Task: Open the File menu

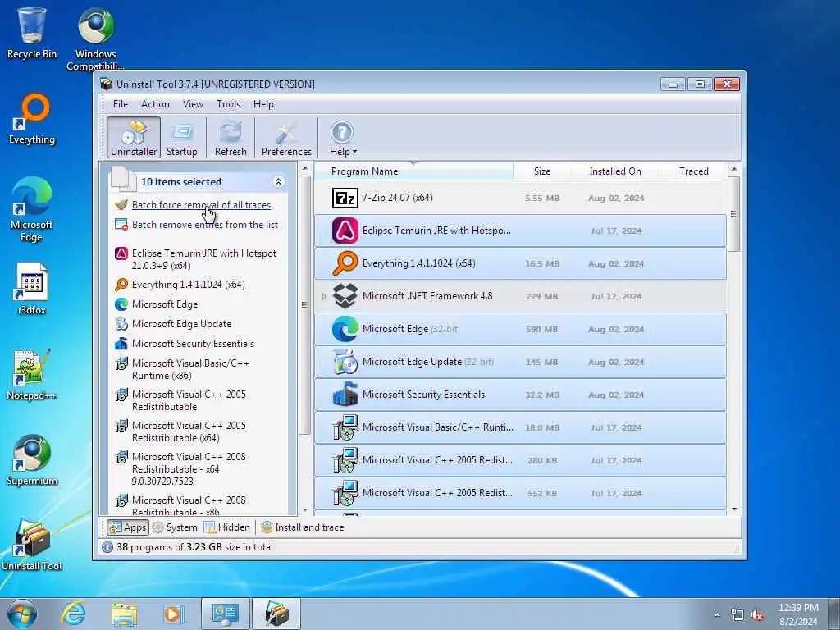Action: click(x=120, y=104)
